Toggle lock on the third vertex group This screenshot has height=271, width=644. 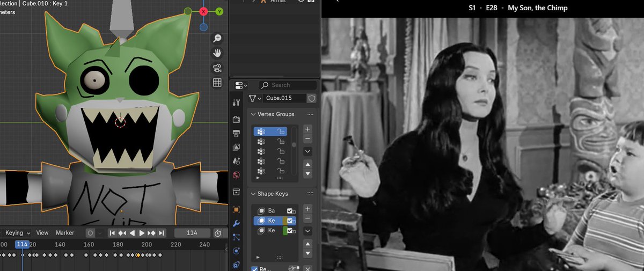point(280,151)
